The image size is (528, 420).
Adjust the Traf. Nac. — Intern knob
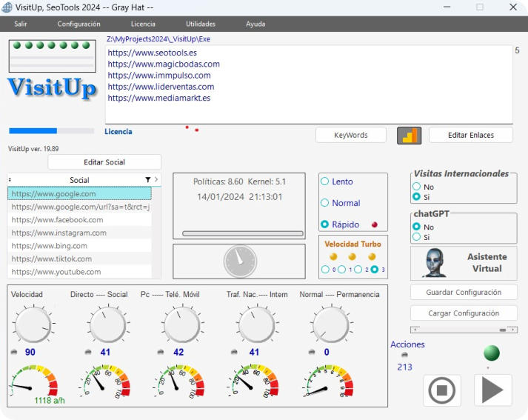[x=256, y=325]
